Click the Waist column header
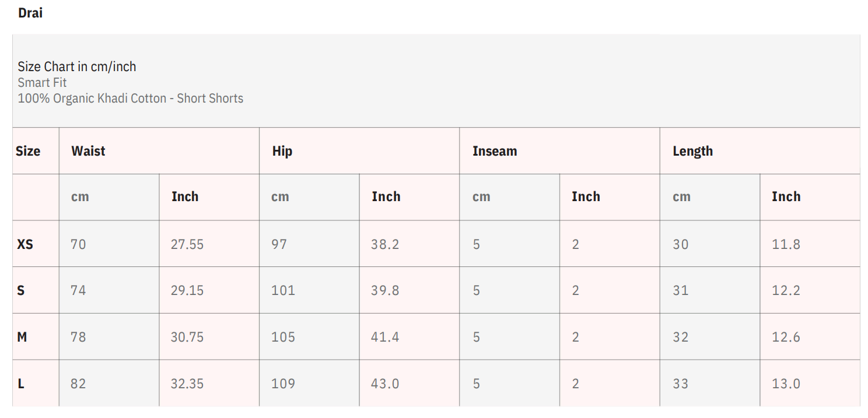This screenshot has height=418, width=868. point(88,151)
